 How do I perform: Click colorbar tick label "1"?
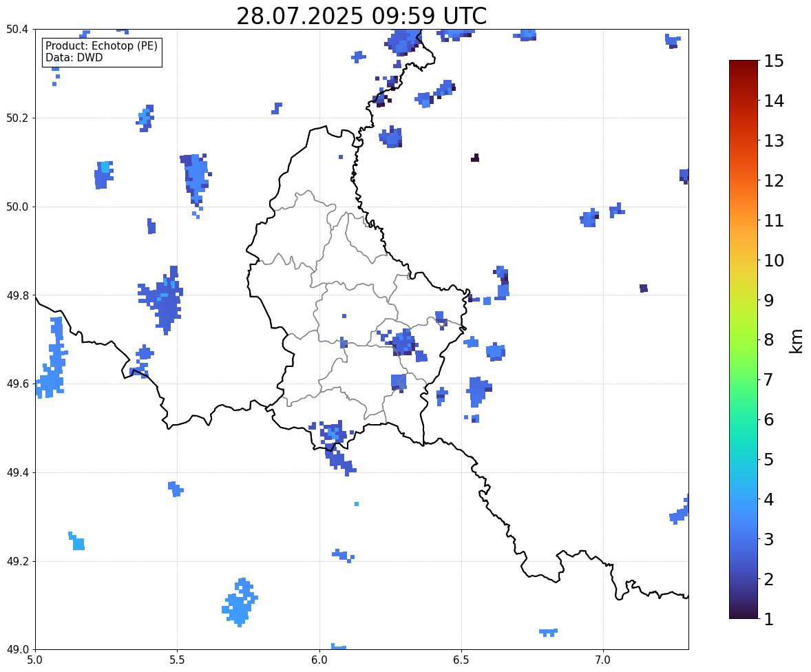pos(769,619)
